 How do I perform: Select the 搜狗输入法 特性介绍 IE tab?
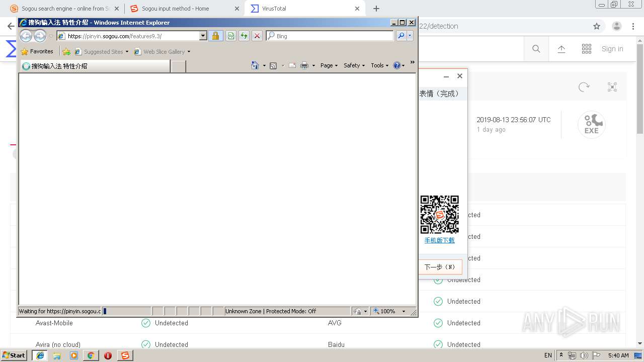pyautogui.click(x=95, y=66)
